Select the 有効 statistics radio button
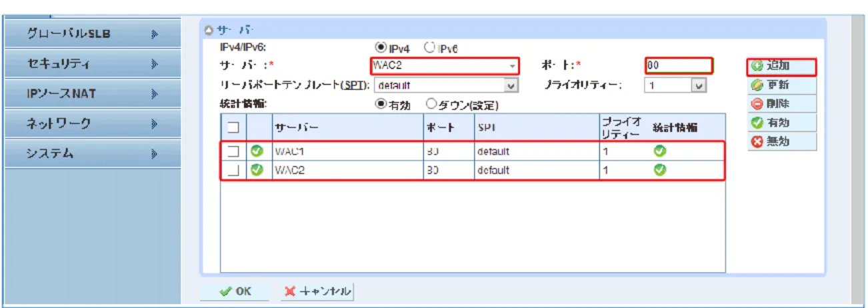 click(381, 105)
